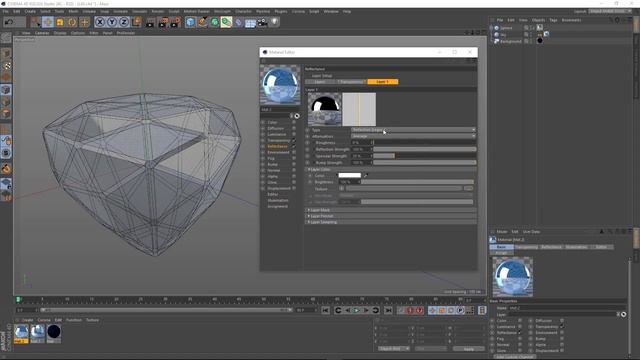Disable Transparency channel checkbox in Material Editor
This screenshot has height=360, width=640.
[294, 140]
